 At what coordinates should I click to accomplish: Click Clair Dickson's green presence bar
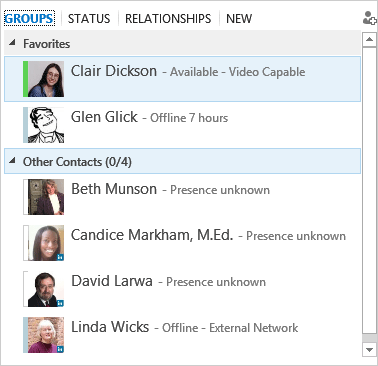pyautogui.click(x=25, y=79)
